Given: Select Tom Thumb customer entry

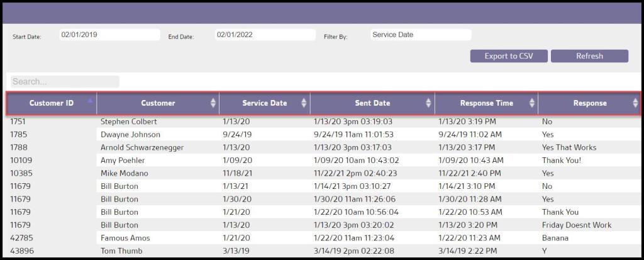Looking at the screenshot, I should pos(121,251).
